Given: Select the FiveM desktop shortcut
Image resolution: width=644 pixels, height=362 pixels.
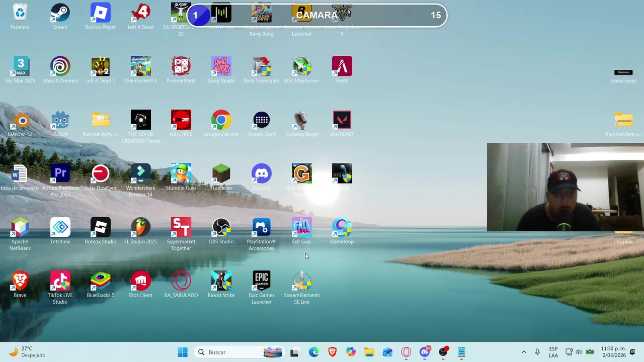Looking at the screenshot, I should 342,70.
